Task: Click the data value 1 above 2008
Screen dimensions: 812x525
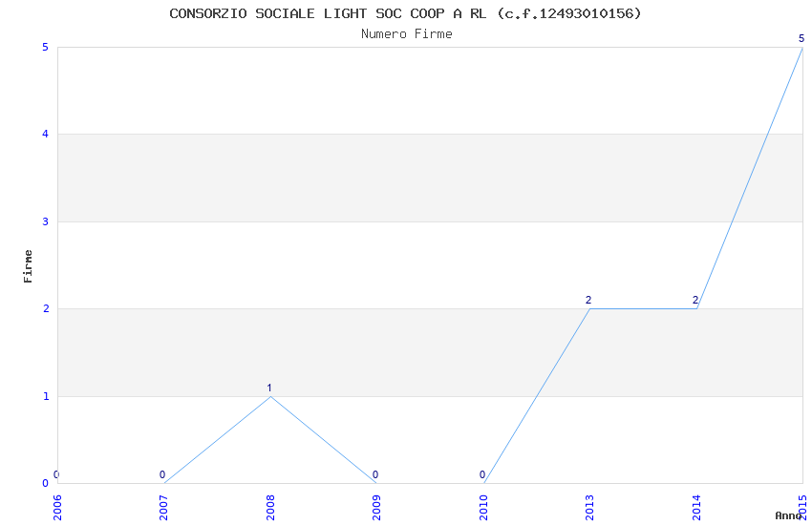Action: (269, 388)
